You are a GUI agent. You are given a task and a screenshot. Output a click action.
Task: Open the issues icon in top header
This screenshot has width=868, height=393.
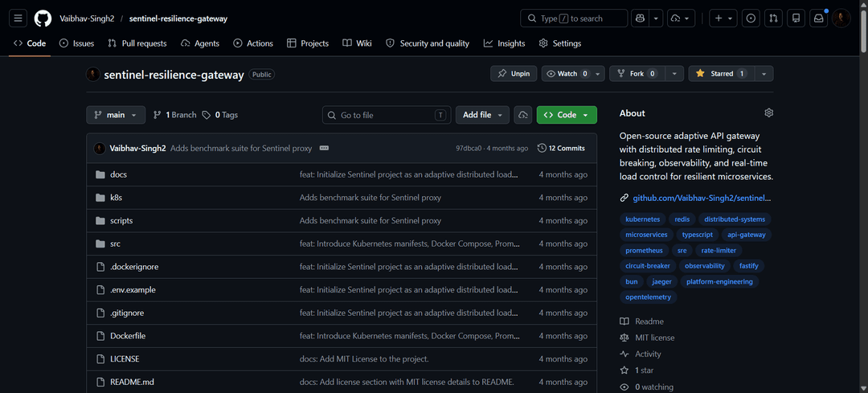point(751,18)
